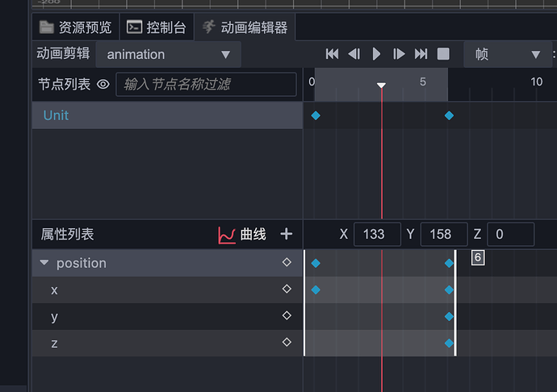Toggle node list visibility eye icon

[x=103, y=84]
